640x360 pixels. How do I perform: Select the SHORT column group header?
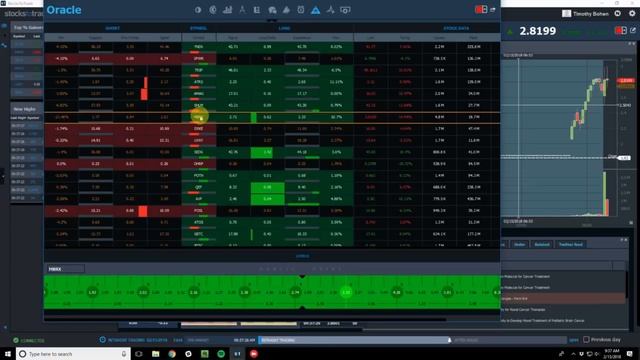(x=113, y=29)
